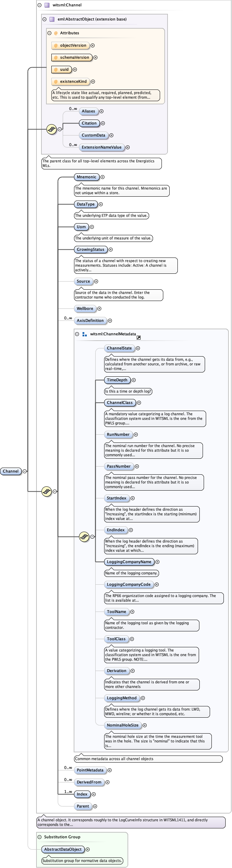This screenshot has width=232, height=868.
Task: Expand the AbstractDataObject element
Action: 87,849
